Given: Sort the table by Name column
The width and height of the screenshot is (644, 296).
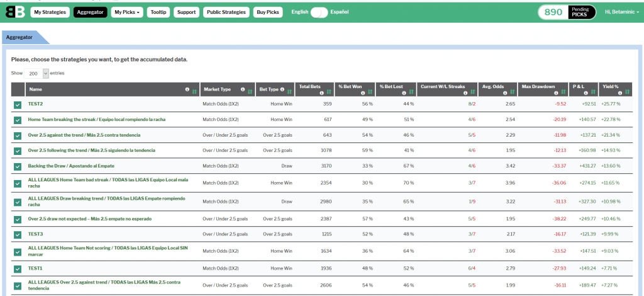Looking at the screenshot, I should pos(194,91).
